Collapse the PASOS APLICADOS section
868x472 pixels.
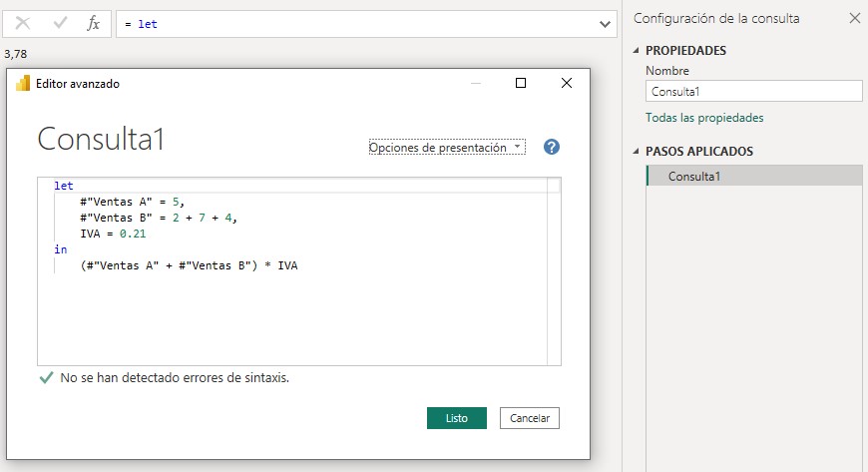coord(637,152)
